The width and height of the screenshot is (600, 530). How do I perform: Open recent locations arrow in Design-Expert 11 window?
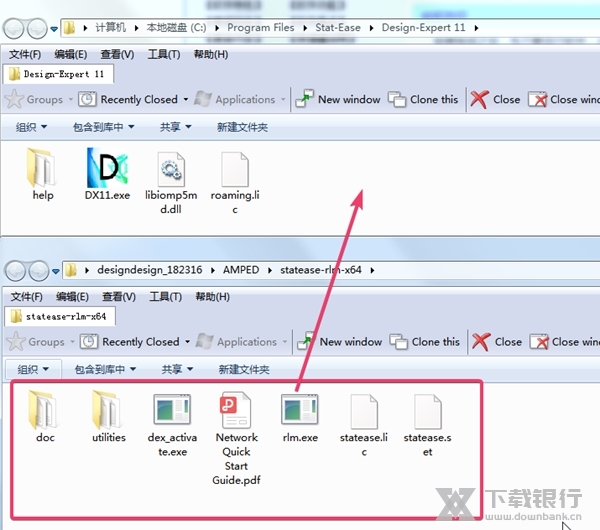coord(54,29)
